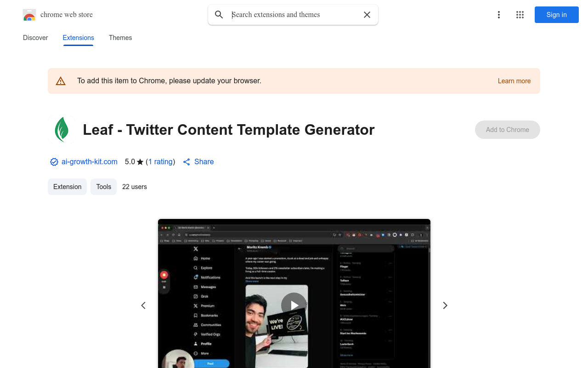Image resolution: width=588 pixels, height=368 pixels.
Task: Play the extension preview video
Action: click(294, 305)
